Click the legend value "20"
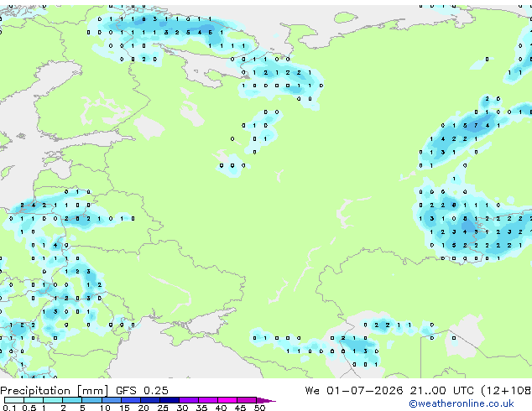 (143, 408)
